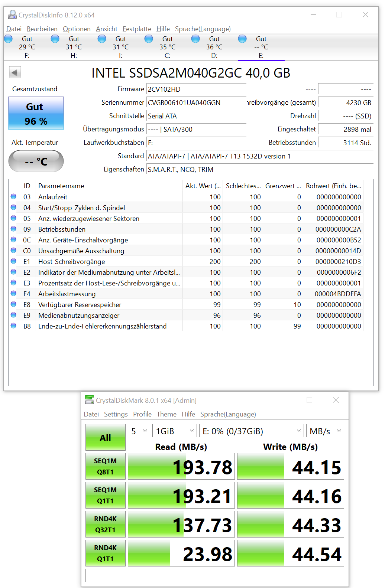This screenshot has height=588, width=385.
Task: Open Optionen menu in CrystalDiskInfo
Action: click(x=77, y=29)
